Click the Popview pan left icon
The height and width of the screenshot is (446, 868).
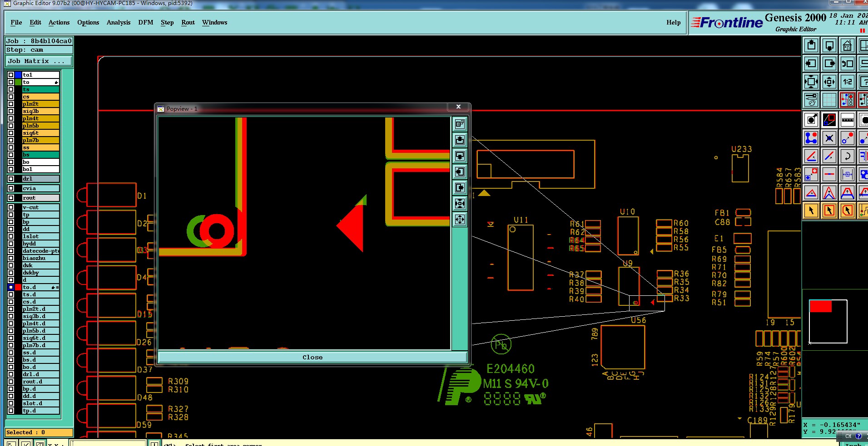coord(460,172)
